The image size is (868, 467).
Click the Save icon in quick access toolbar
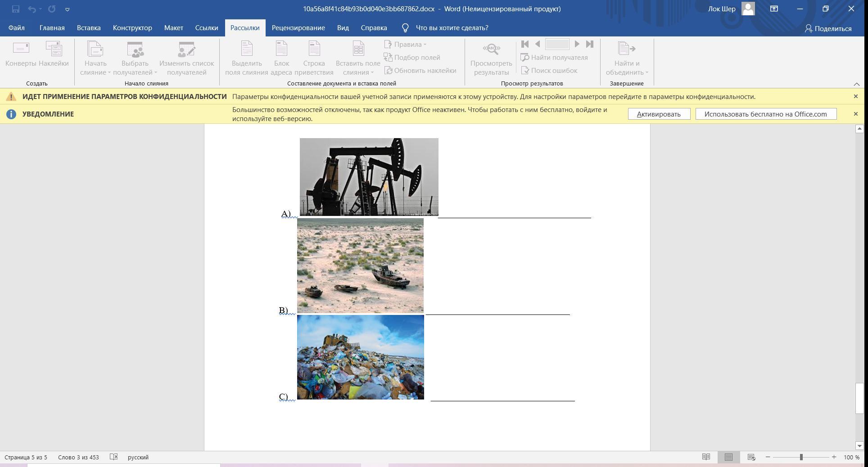click(16, 9)
